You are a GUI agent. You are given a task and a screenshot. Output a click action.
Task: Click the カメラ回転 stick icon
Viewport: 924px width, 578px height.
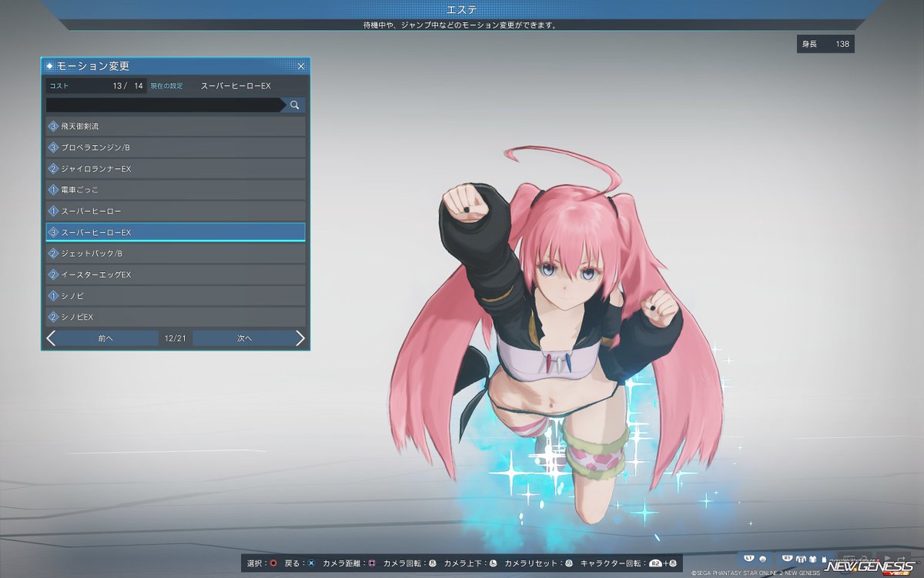pos(433,563)
